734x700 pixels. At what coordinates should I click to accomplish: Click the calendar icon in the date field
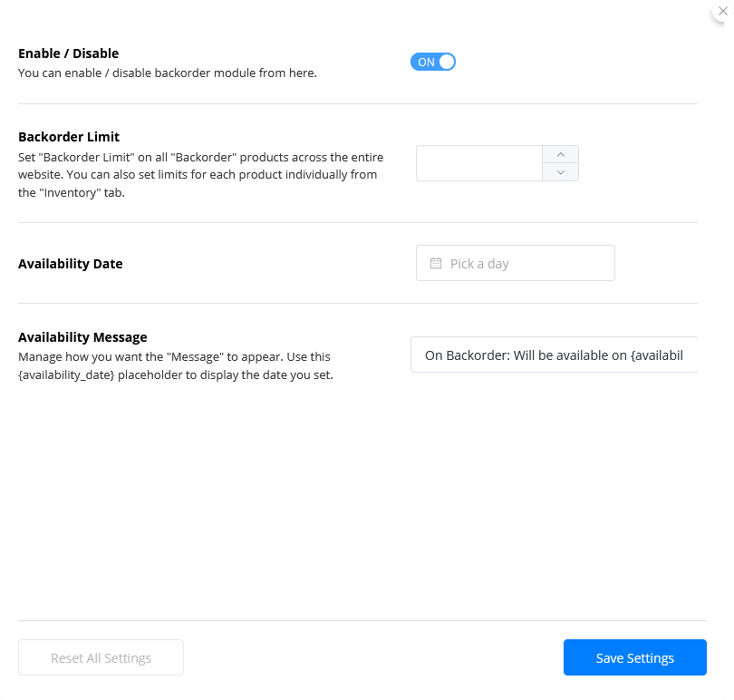(436, 263)
